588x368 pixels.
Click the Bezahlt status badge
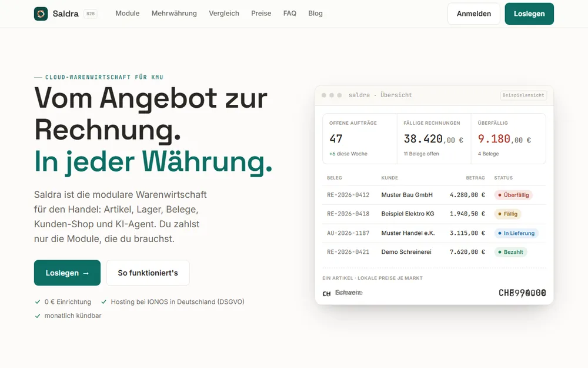pyautogui.click(x=510, y=252)
